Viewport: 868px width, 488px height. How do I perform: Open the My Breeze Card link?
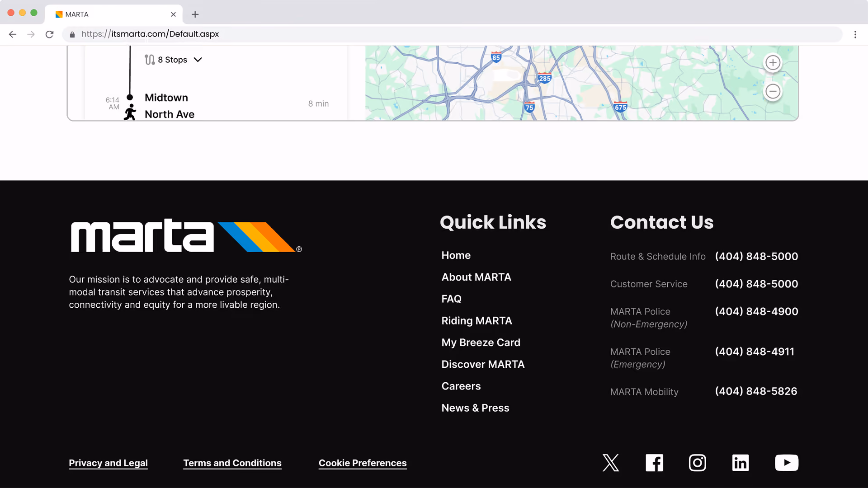click(x=481, y=343)
